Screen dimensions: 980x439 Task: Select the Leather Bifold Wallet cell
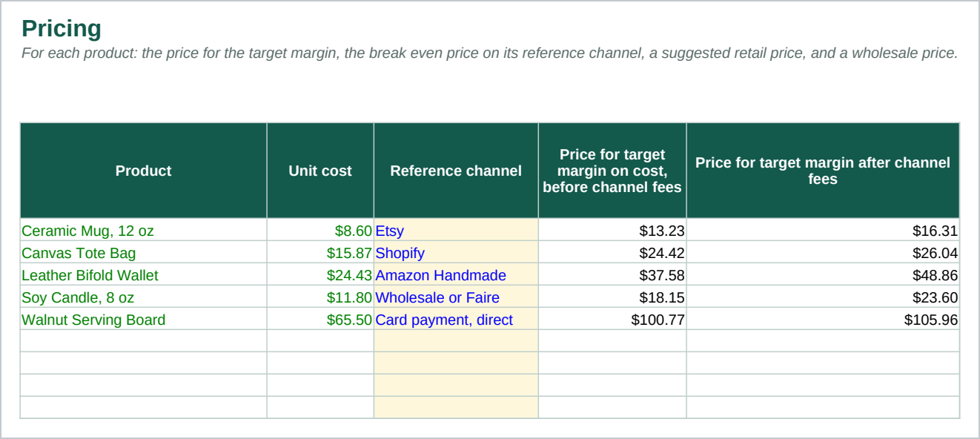143,274
